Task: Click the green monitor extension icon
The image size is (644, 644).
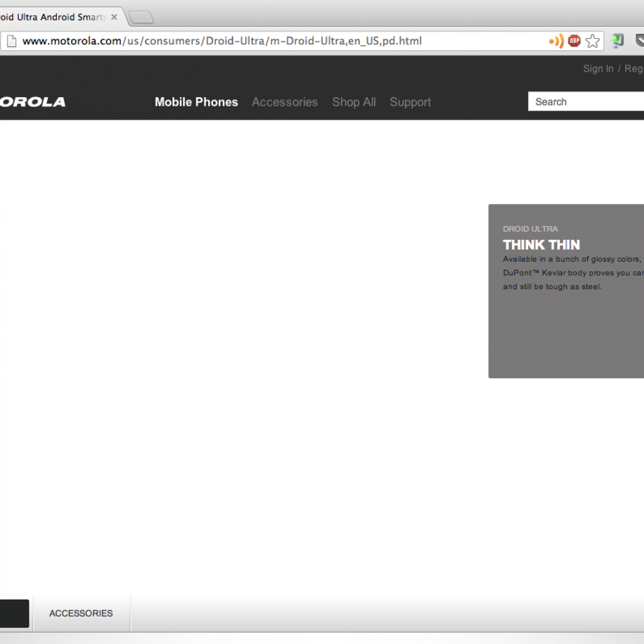Action: (x=617, y=41)
